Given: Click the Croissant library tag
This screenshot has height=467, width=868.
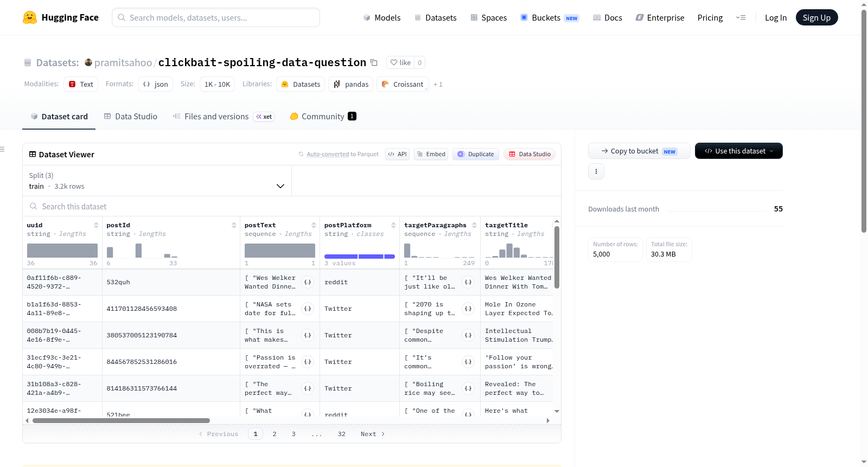Looking at the screenshot, I should (403, 84).
